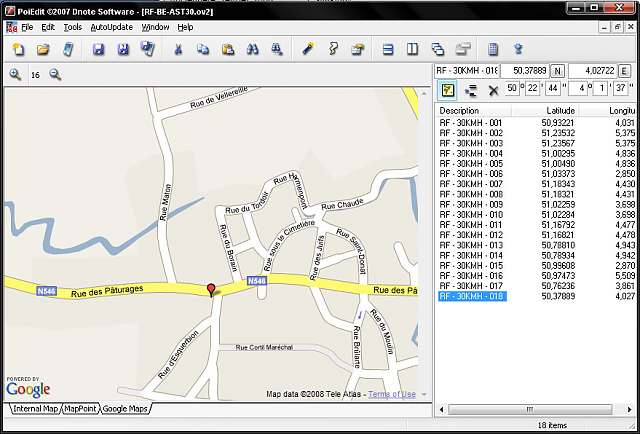Click the Open folder toolbar icon
This screenshot has width=640, height=434.
coord(43,49)
